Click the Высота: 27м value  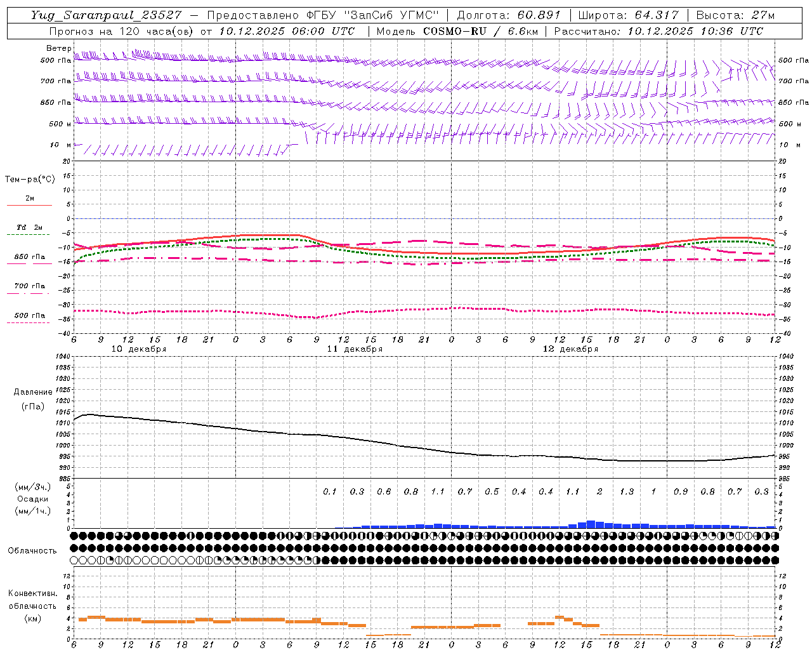[x=735, y=15]
